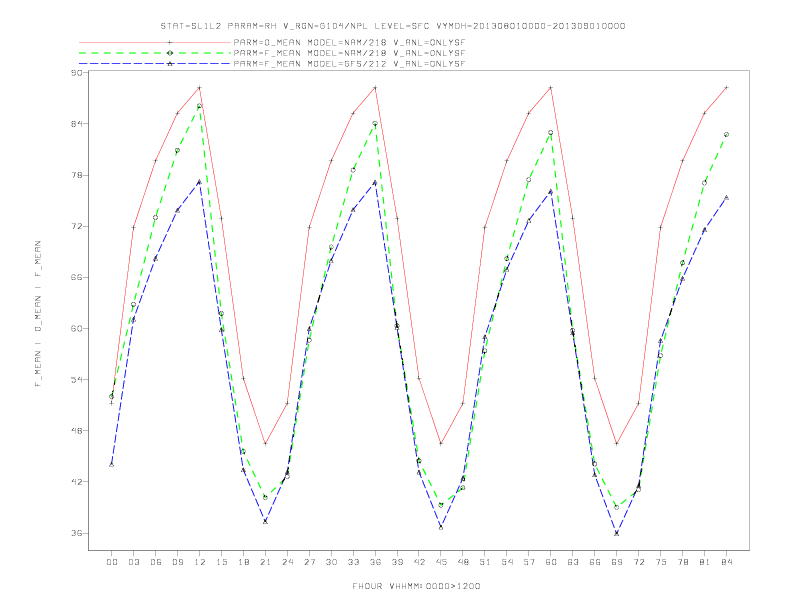Click x-axis forecast hour label 24

click(287, 562)
